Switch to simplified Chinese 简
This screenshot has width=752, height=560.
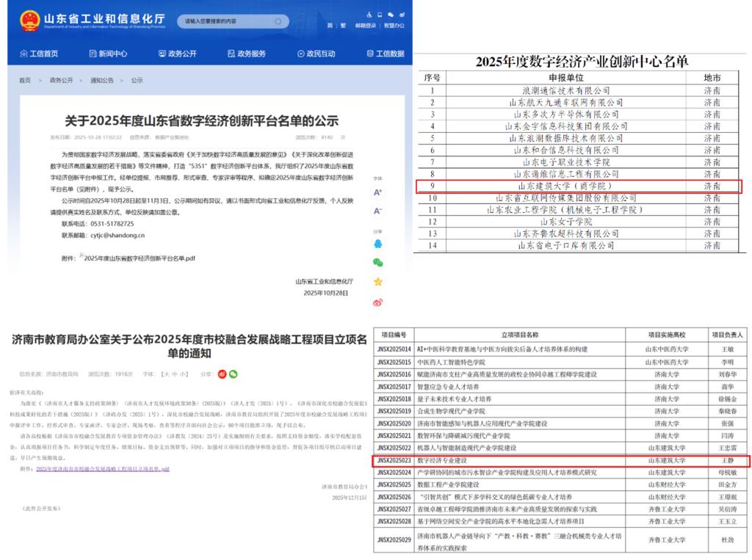pyautogui.click(x=330, y=26)
